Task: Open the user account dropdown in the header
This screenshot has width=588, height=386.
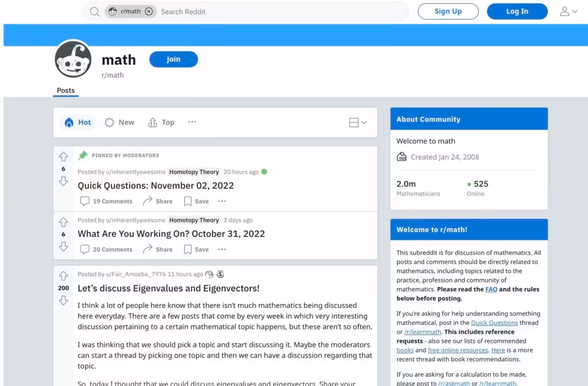Action: coord(569,11)
